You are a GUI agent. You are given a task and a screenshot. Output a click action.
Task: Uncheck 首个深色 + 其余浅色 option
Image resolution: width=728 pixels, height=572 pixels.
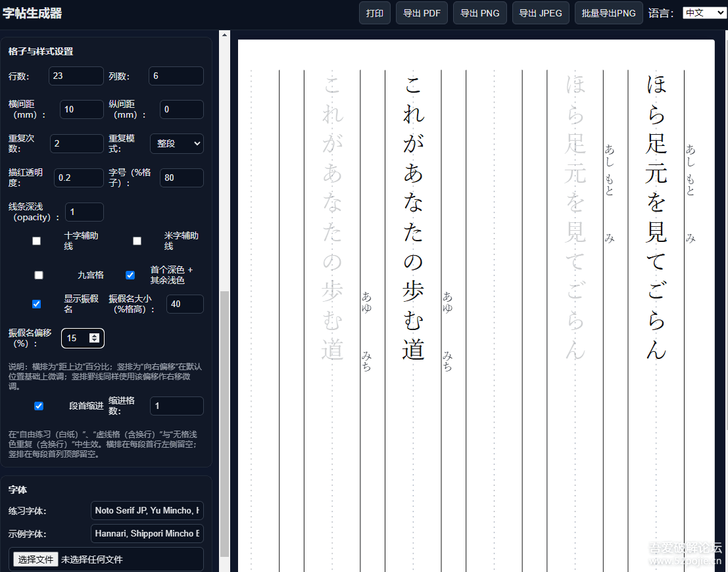point(130,275)
